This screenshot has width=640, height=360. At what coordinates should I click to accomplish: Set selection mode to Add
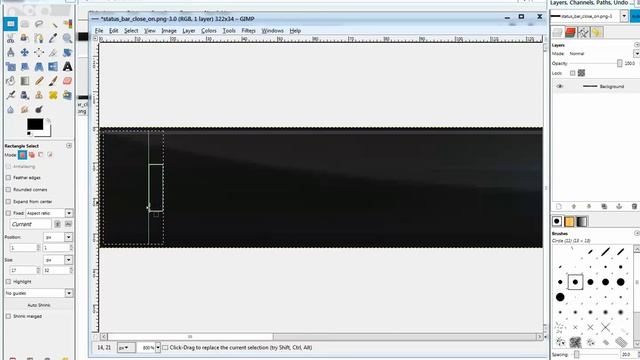pos(31,155)
